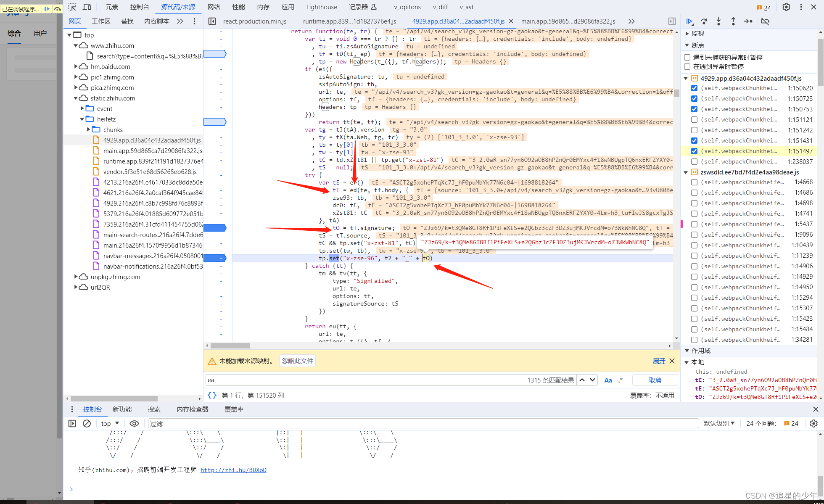Open DevTools settings gear
824x504 pixels.
(x=786, y=7)
